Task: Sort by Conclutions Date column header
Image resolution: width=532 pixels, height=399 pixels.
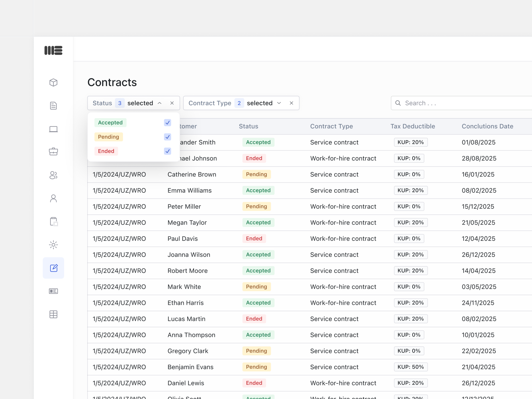Action: pyautogui.click(x=487, y=126)
